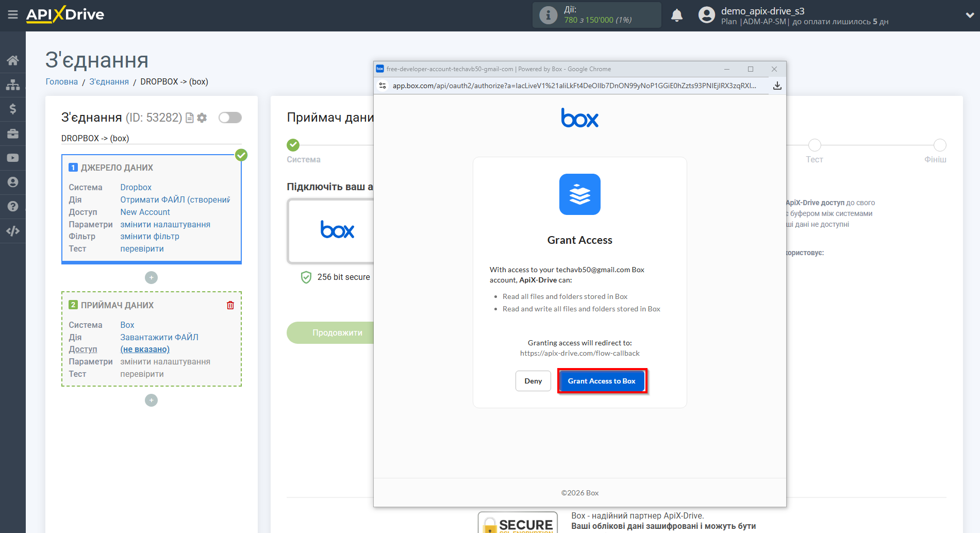Viewport: 980px width, 533px height.
Task: Open the briefcase services icon in sidebar
Action: (13, 133)
